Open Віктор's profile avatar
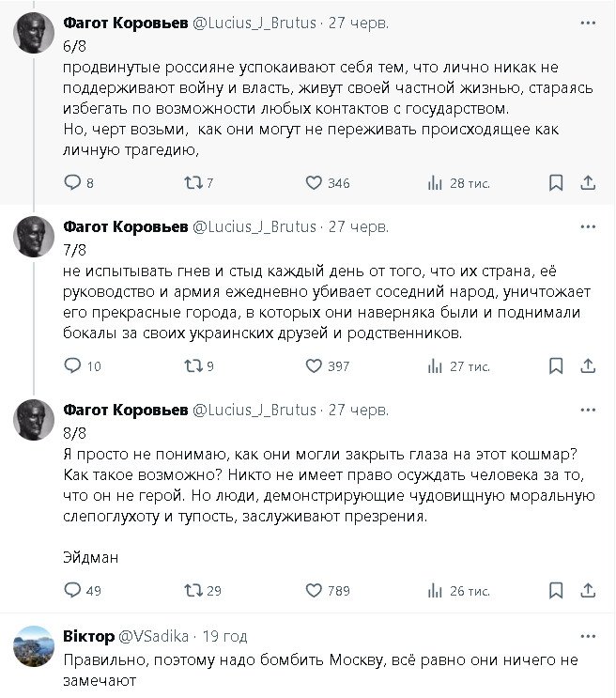Screen dimensions: 616x698 (33, 646)
